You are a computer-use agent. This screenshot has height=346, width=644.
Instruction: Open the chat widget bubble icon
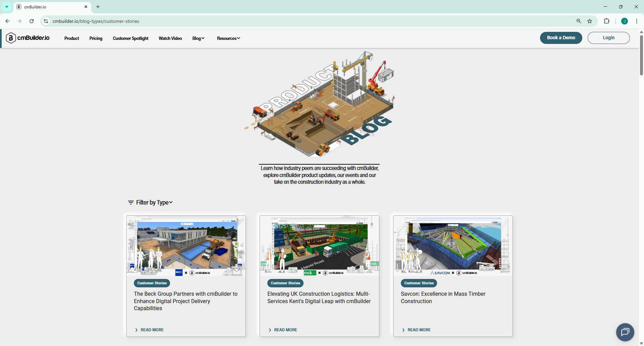[x=625, y=332]
